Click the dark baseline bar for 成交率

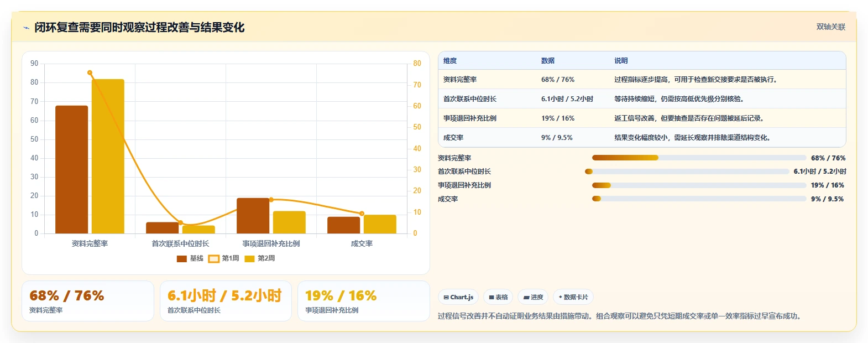tap(343, 225)
